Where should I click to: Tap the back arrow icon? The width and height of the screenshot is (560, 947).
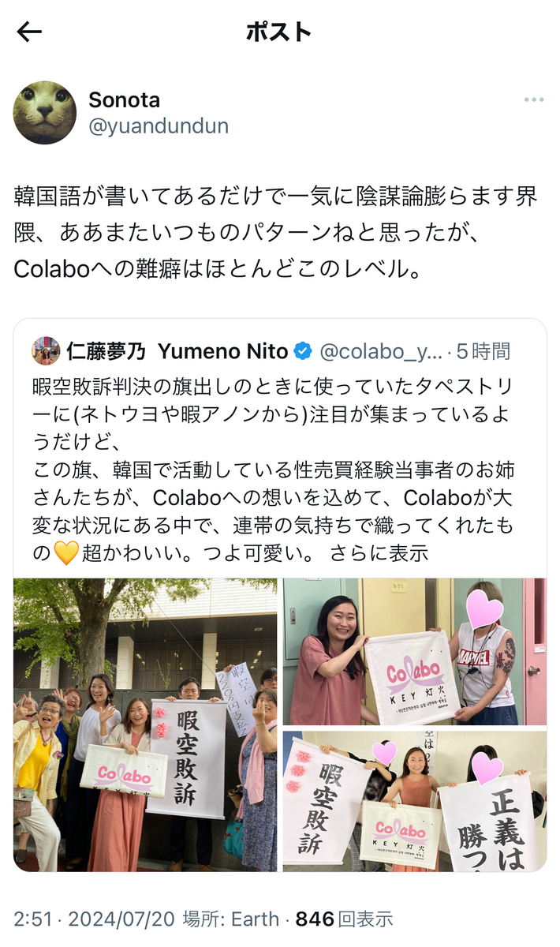pyautogui.click(x=29, y=32)
